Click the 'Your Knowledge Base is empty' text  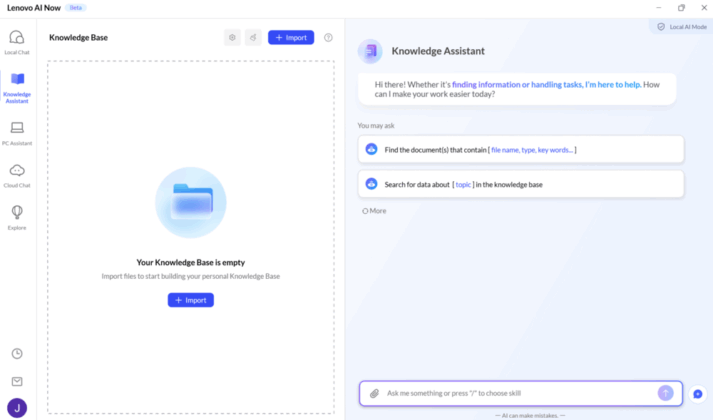coord(191,262)
